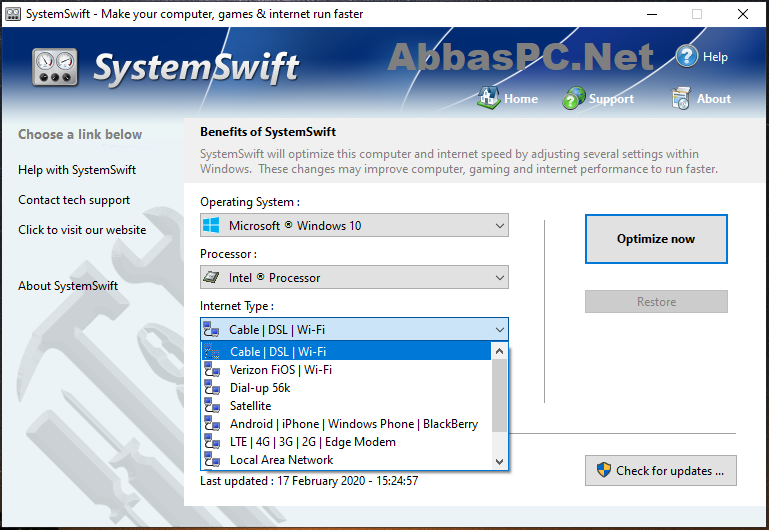Expand the Operating System dropdown
Viewport: 769px width, 530px height.
(499, 226)
